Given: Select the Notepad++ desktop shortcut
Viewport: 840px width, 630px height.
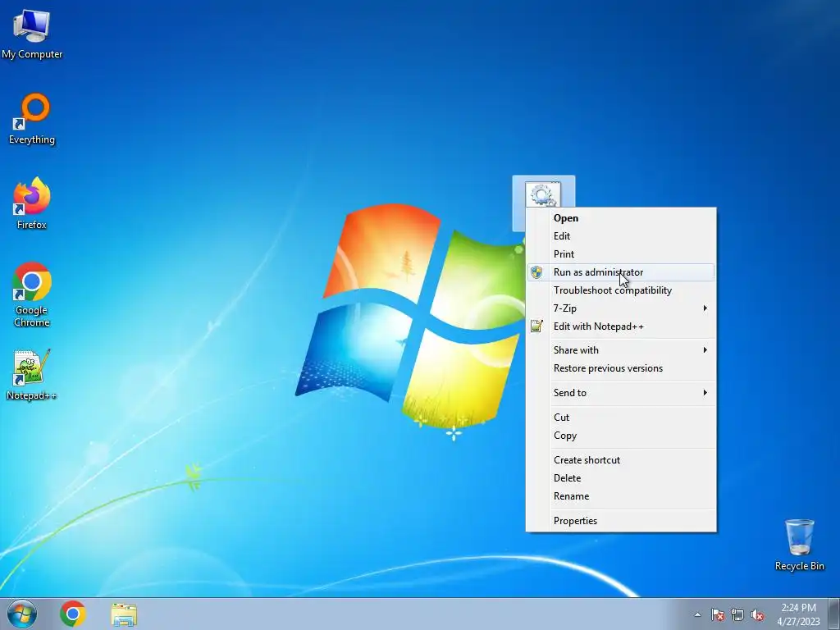Looking at the screenshot, I should (32, 375).
